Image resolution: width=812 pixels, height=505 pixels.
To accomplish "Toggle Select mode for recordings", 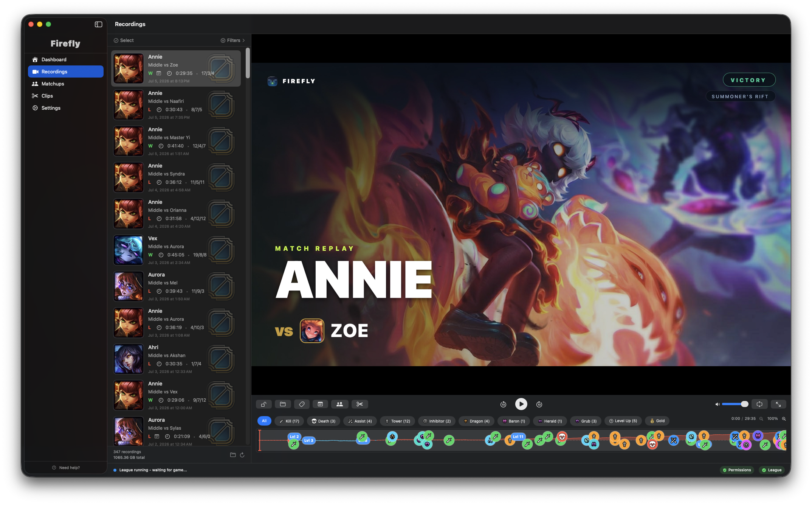I will (124, 40).
